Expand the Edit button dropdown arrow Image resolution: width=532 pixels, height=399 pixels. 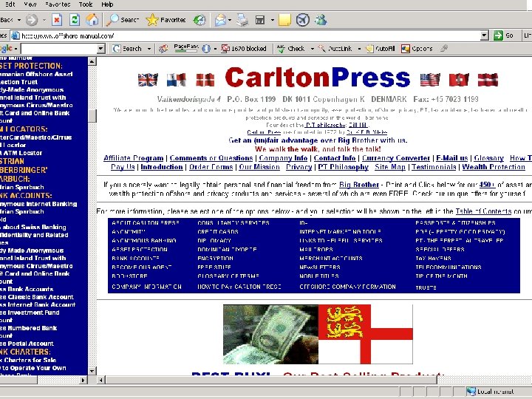pyautogui.click(x=272, y=20)
